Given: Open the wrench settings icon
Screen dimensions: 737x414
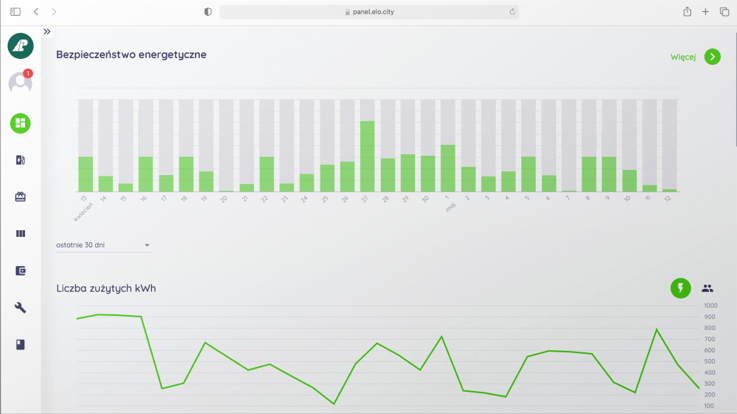Looking at the screenshot, I should click(20, 308).
